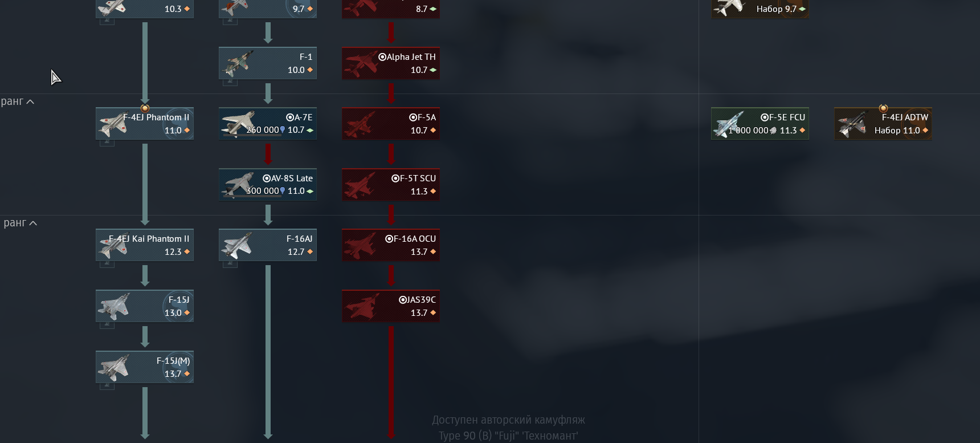
Task: Open the Alpha Jet TH aircraft card
Action: coord(391,63)
